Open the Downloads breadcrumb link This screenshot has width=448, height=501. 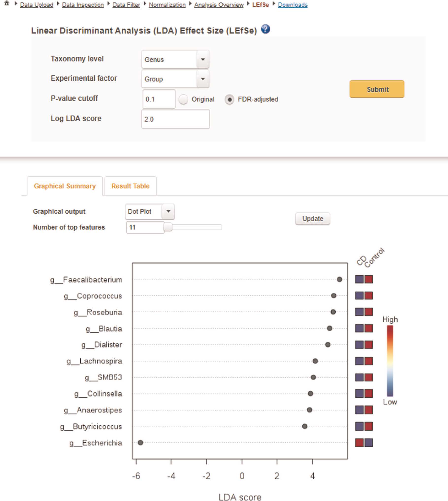[x=293, y=5]
